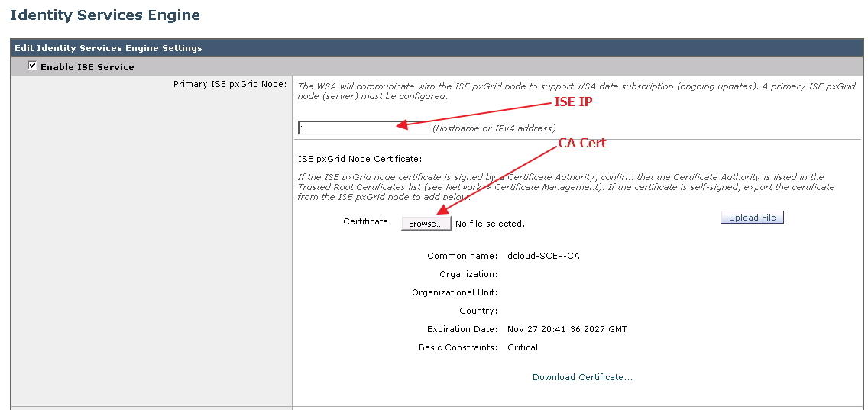This screenshot has height=410, width=868.
Task: Select the expiration date Nov 27 20:41:36 2027 GMT
Action: point(568,329)
